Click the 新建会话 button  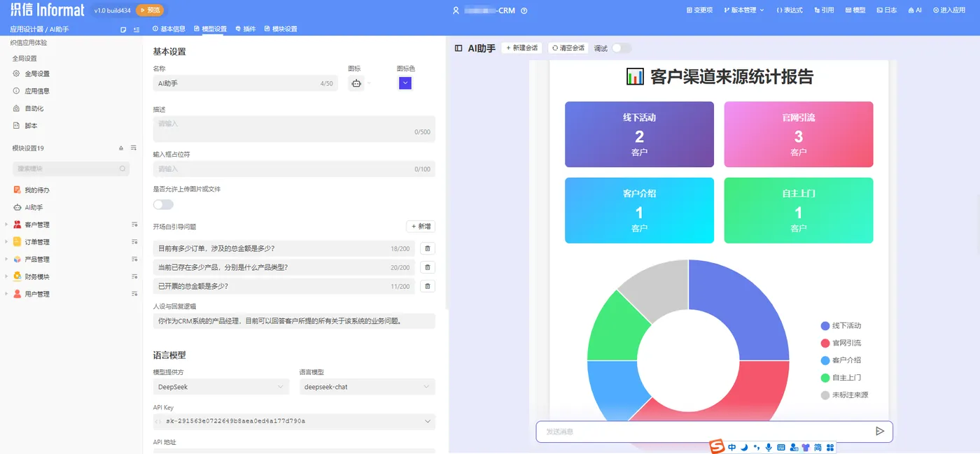point(522,48)
